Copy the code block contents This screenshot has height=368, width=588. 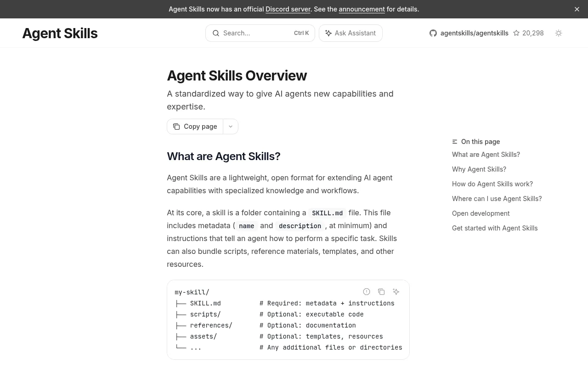click(381, 292)
